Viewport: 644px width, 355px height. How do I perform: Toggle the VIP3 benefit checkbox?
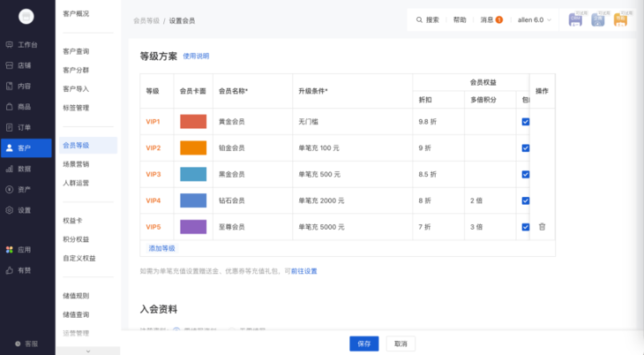pyautogui.click(x=526, y=174)
